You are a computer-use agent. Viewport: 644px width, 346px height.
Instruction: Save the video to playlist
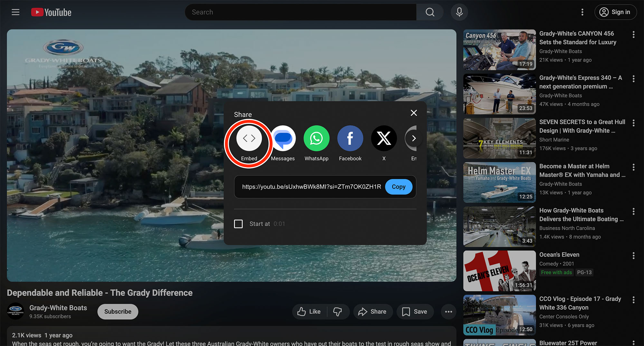(415, 312)
